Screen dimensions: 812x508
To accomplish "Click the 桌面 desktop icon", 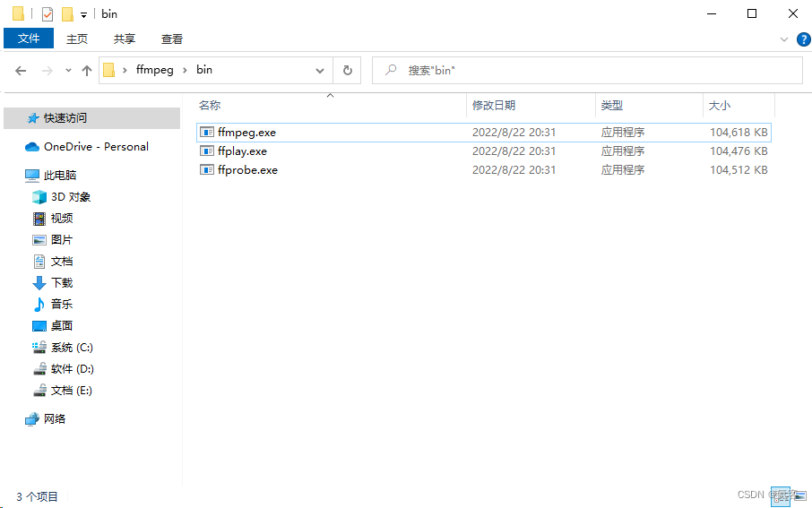I will [x=39, y=326].
